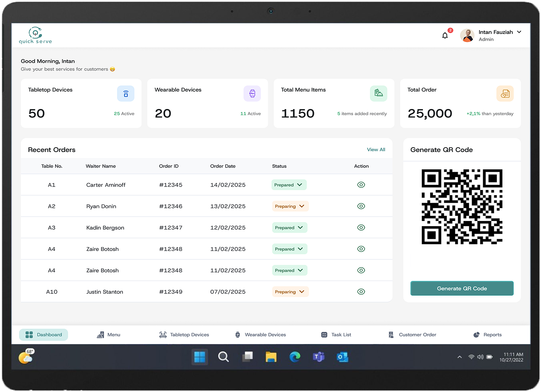The width and height of the screenshot is (541, 392).
Task: Open the Customer Order tab
Action: pos(412,335)
